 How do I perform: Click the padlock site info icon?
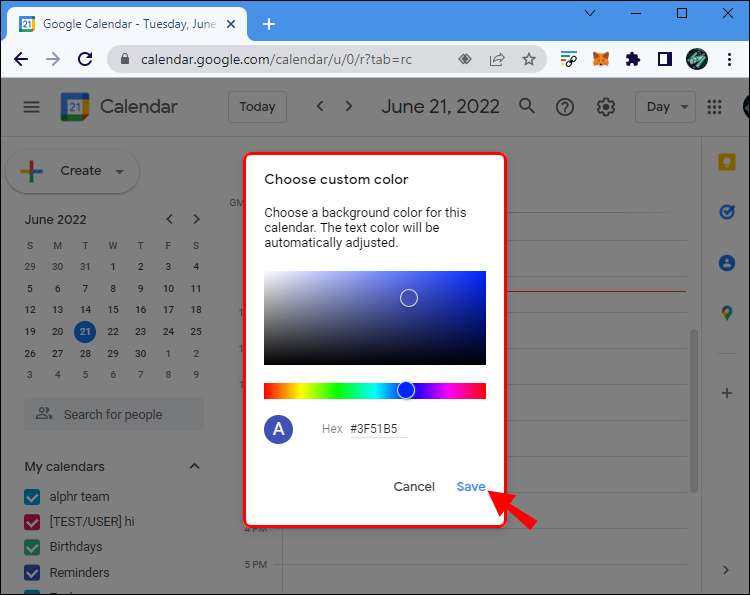(125, 59)
